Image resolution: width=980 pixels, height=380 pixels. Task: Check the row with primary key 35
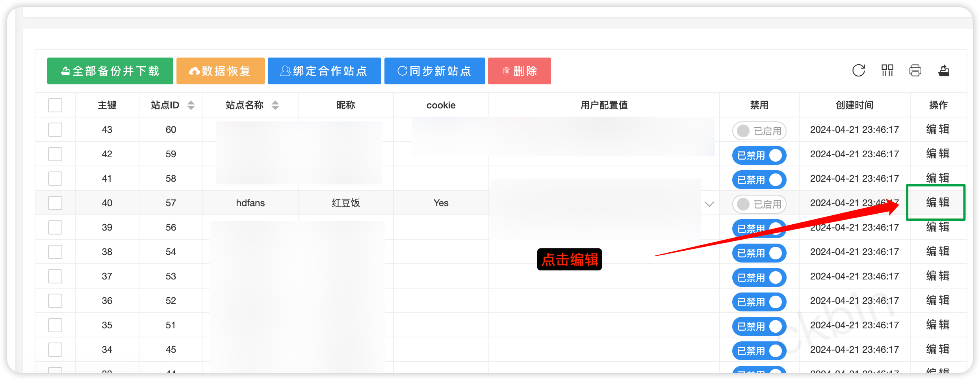pos(55,325)
